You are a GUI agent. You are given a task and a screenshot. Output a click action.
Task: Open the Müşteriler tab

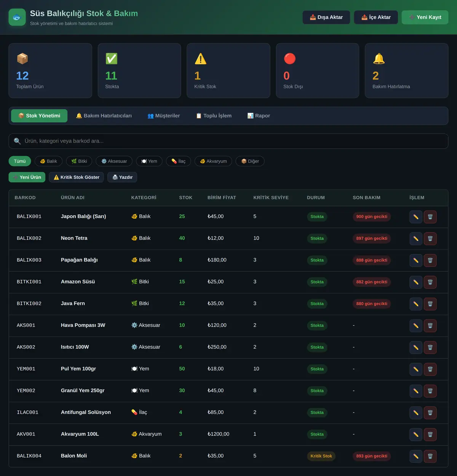point(164,116)
